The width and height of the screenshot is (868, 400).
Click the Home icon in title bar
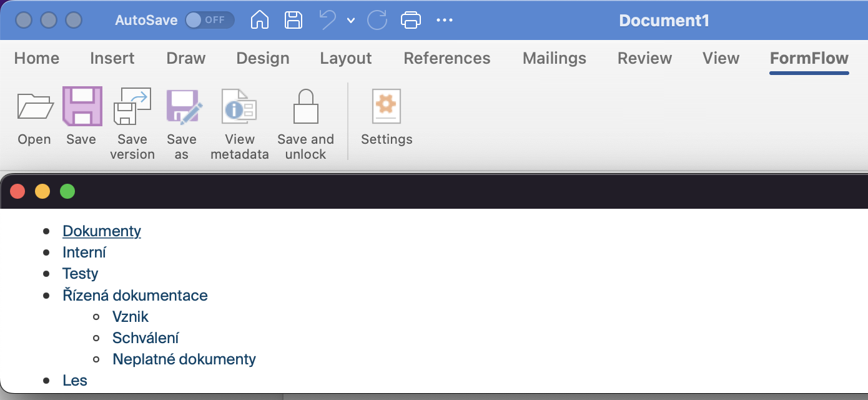(259, 20)
